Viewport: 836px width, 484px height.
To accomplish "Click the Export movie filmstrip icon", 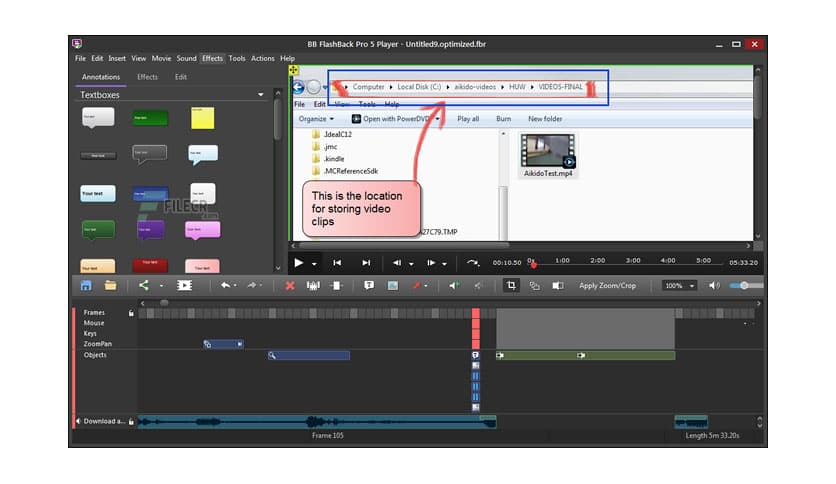I will [185, 286].
